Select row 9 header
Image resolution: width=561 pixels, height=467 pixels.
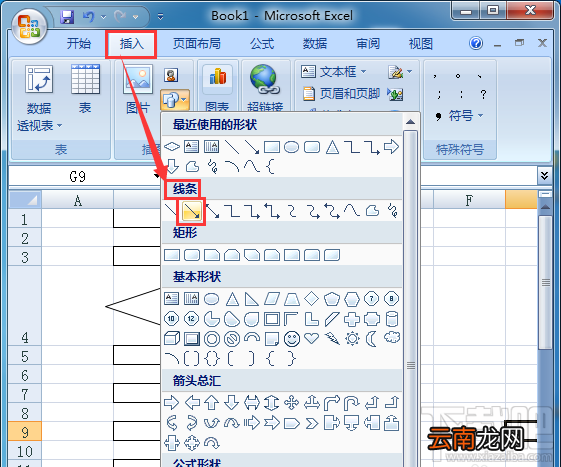coord(25,432)
